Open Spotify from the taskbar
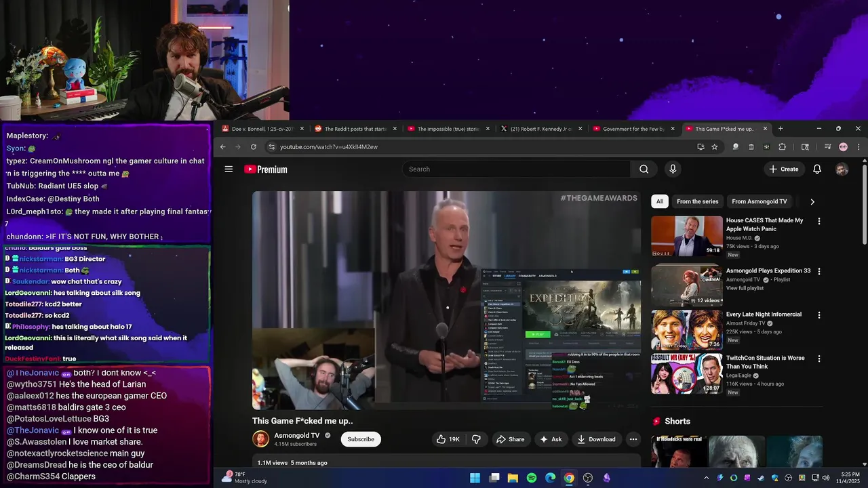Screen dimensions: 868x488 point(532,478)
